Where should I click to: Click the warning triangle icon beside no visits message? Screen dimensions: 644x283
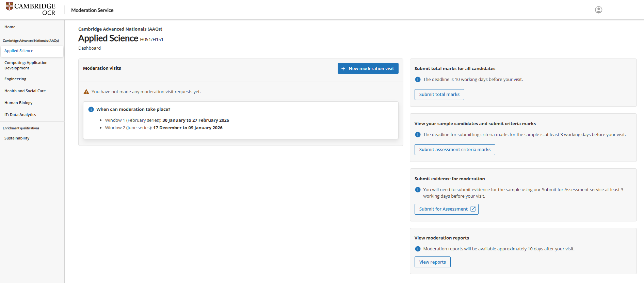(86, 92)
